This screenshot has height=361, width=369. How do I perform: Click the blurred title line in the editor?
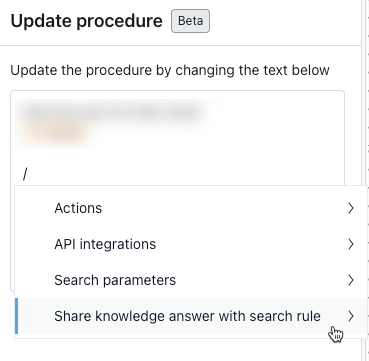click(112, 113)
